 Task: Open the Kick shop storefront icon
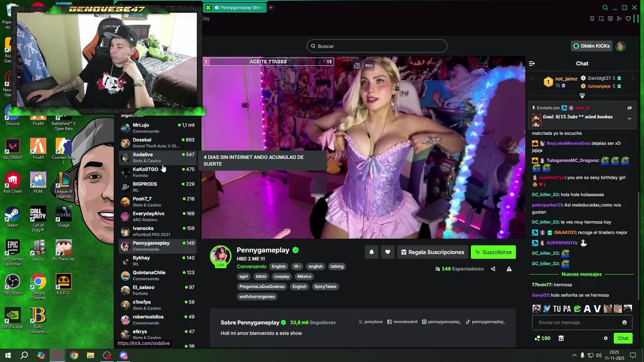561,338
